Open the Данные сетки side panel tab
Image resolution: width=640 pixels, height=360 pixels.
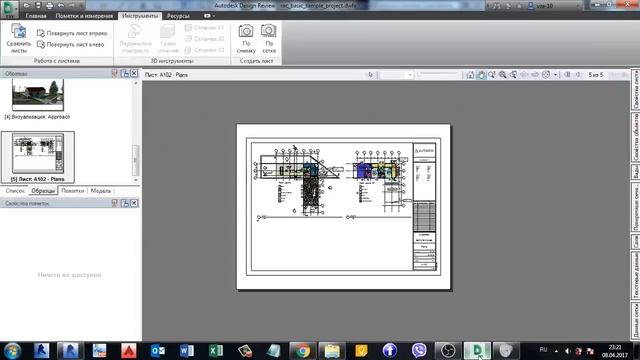click(x=636, y=321)
